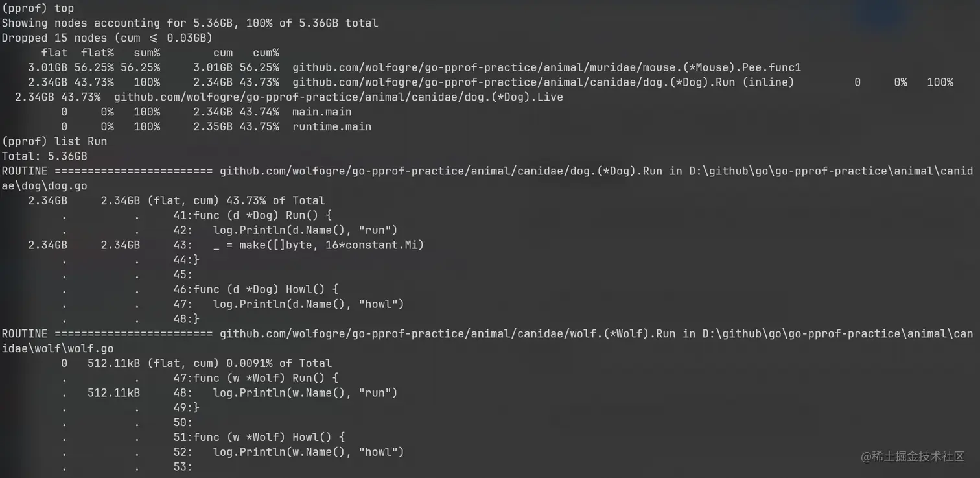
Task: Click the "sum%" column header
Action: pyautogui.click(x=146, y=53)
